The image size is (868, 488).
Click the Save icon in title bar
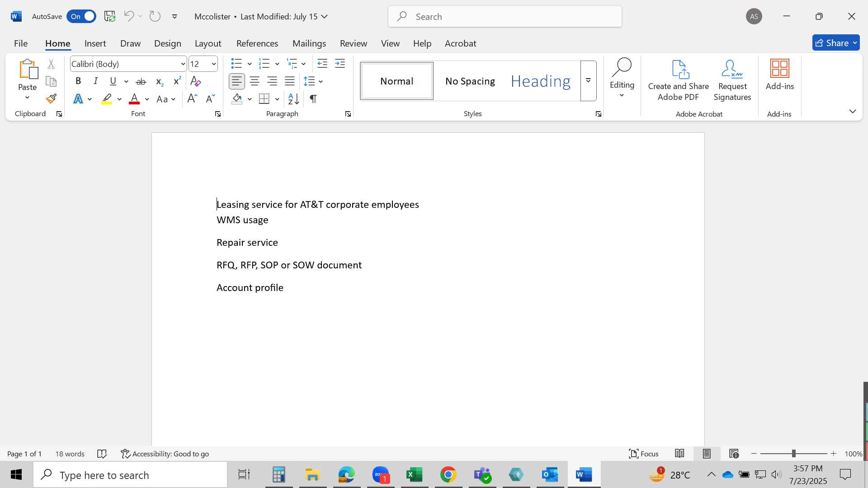click(x=110, y=16)
